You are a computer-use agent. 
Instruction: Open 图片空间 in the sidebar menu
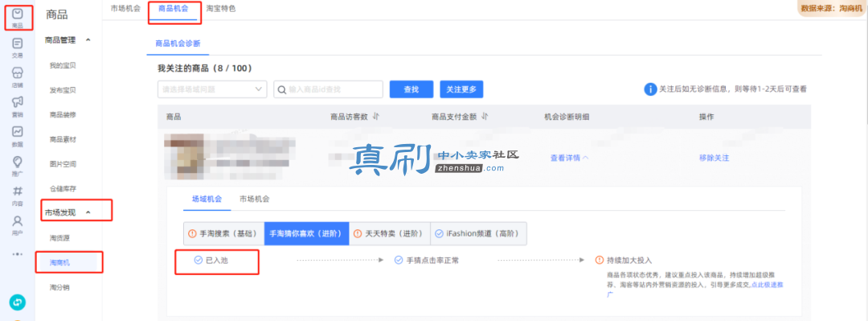[63, 163]
